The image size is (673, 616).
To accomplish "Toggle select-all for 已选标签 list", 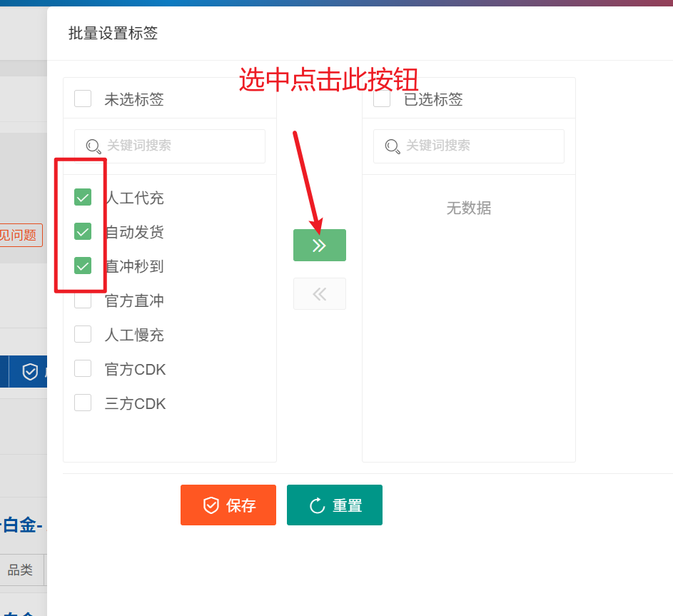I will (382, 99).
